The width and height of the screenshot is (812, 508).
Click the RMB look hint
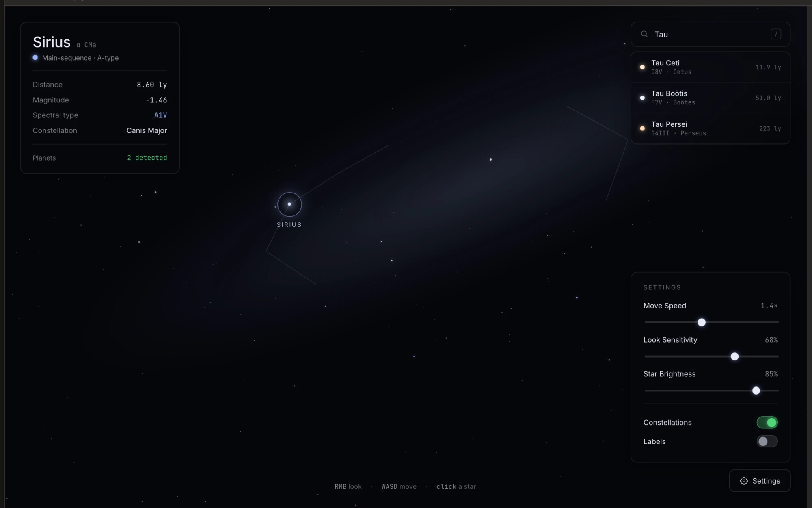pyautogui.click(x=348, y=486)
